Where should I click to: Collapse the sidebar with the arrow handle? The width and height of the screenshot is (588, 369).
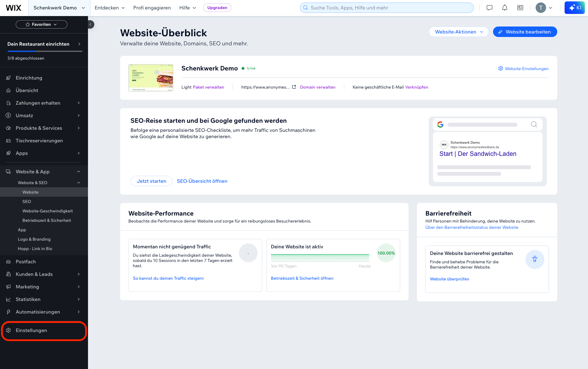[x=90, y=24]
